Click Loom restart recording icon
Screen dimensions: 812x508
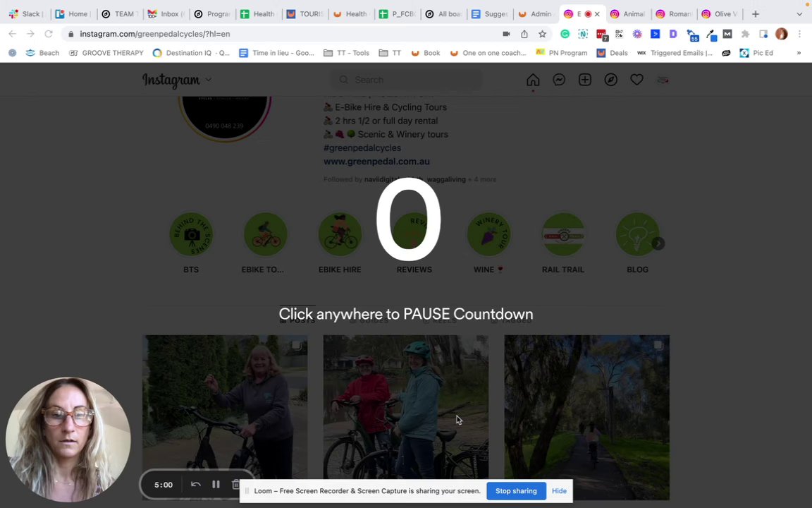196,485
